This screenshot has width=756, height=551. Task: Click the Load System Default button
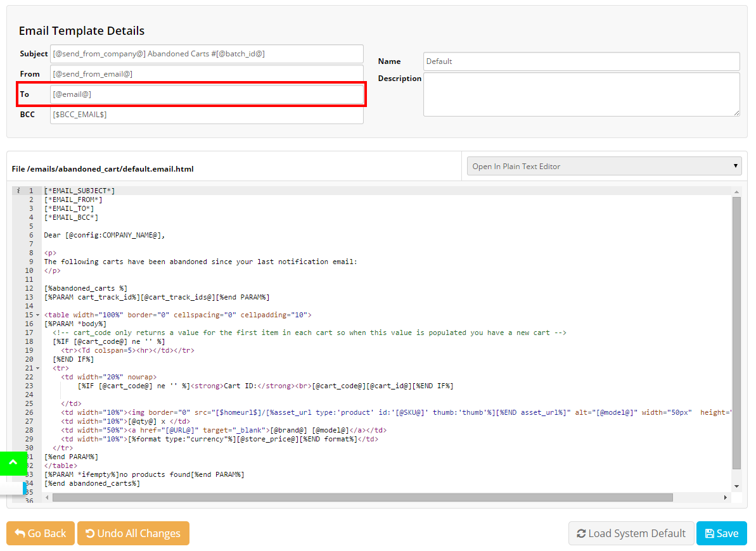pos(631,533)
